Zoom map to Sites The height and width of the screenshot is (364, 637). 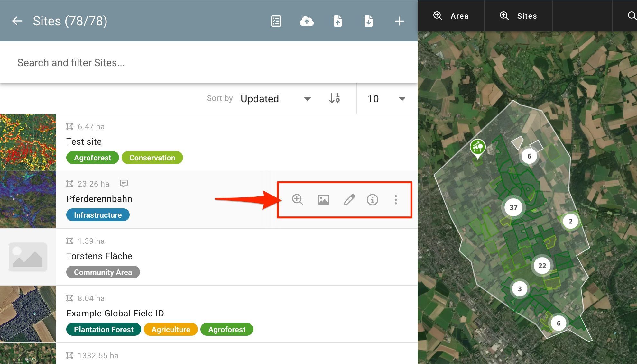pyautogui.click(x=518, y=16)
